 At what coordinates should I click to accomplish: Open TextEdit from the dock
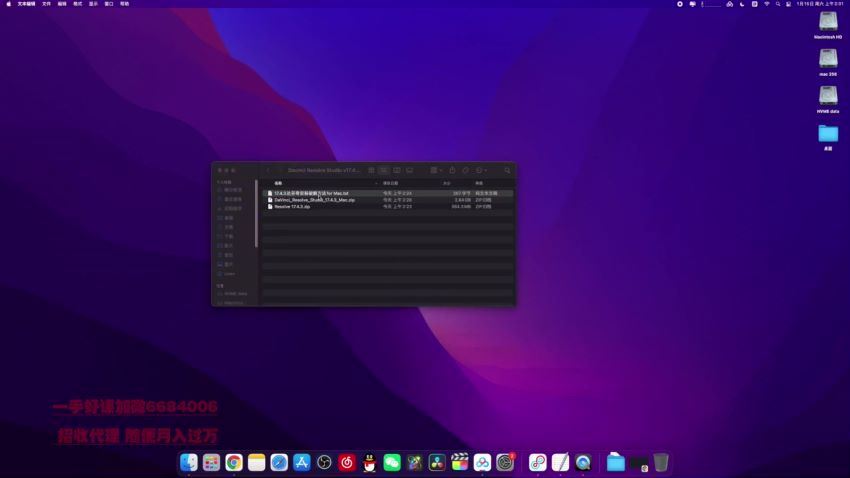coord(560,462)
